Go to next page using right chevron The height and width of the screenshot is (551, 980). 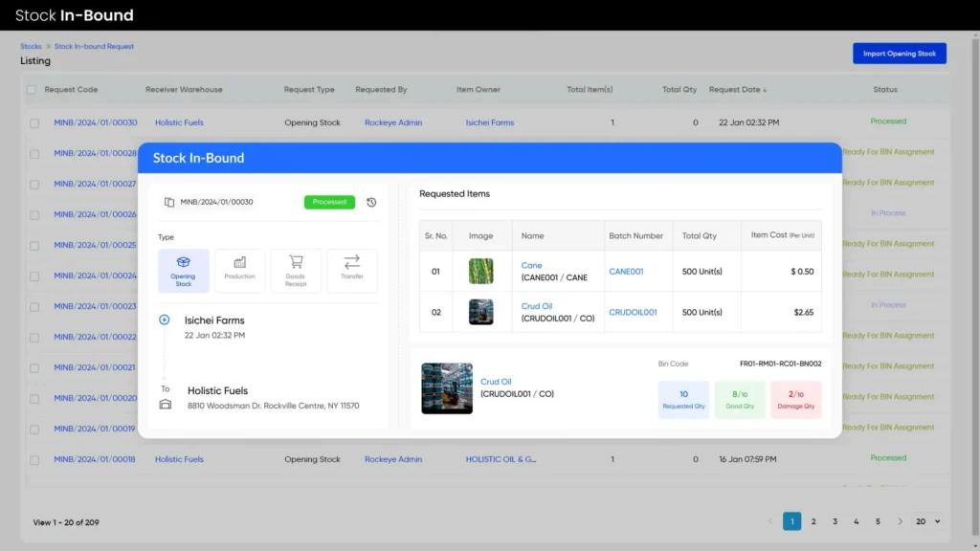click(900, 521)
